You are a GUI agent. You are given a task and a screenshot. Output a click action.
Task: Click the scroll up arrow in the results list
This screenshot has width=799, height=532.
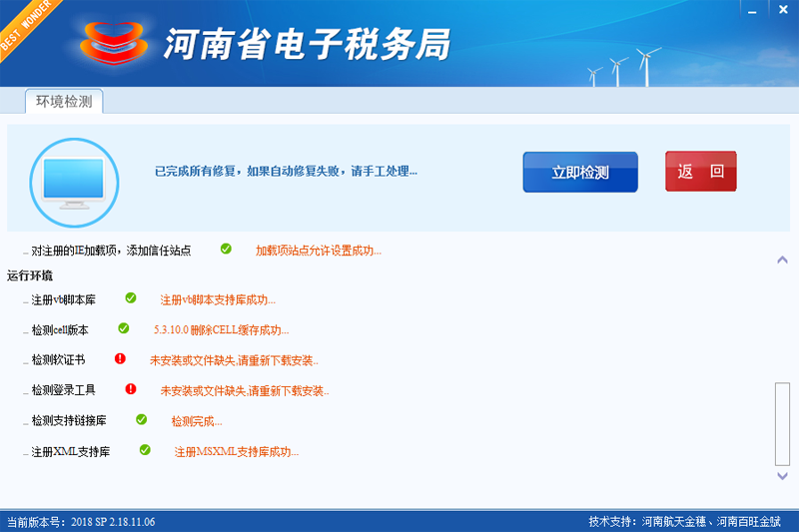point(782,260)
